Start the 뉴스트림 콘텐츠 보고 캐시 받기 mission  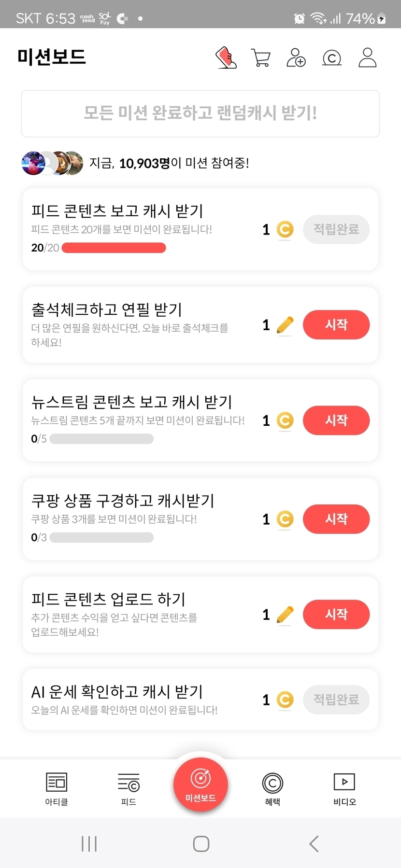pyautogui.click(x=336, y=420)
